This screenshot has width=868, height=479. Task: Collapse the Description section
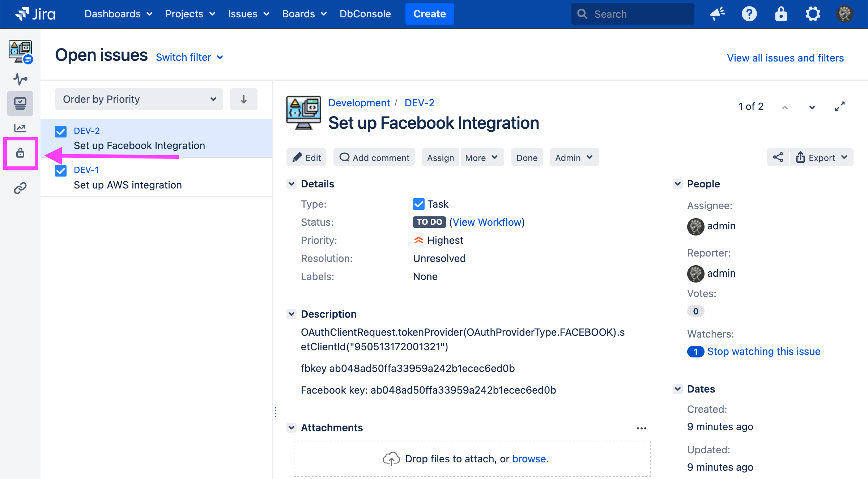(x=292, y=314)
